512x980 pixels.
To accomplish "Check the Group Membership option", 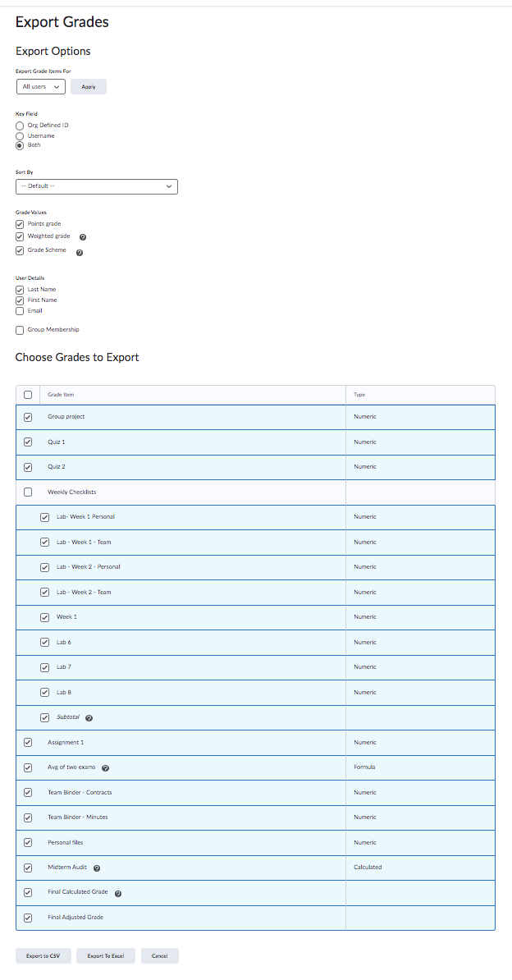I will 20,330.
